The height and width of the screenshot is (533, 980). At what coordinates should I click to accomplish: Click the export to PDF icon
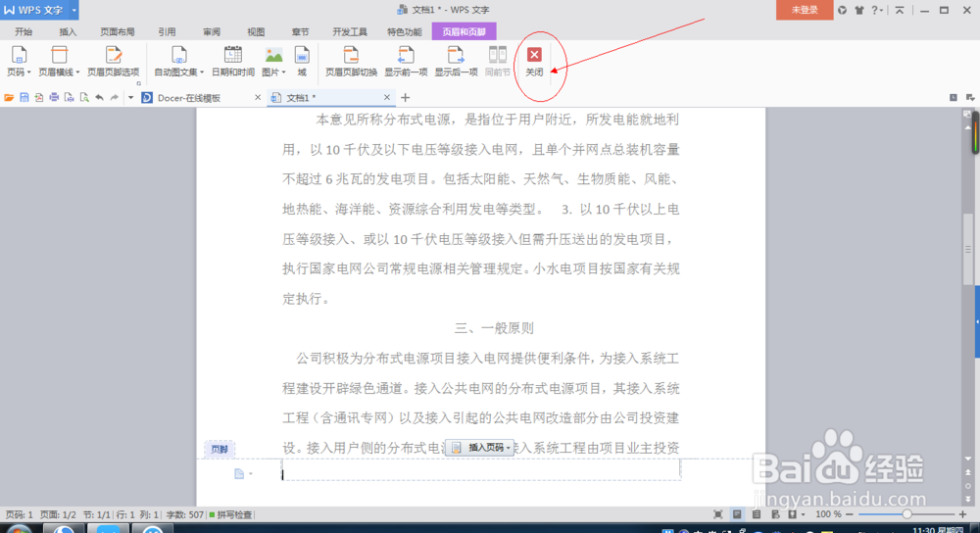[x=39, y=97]
